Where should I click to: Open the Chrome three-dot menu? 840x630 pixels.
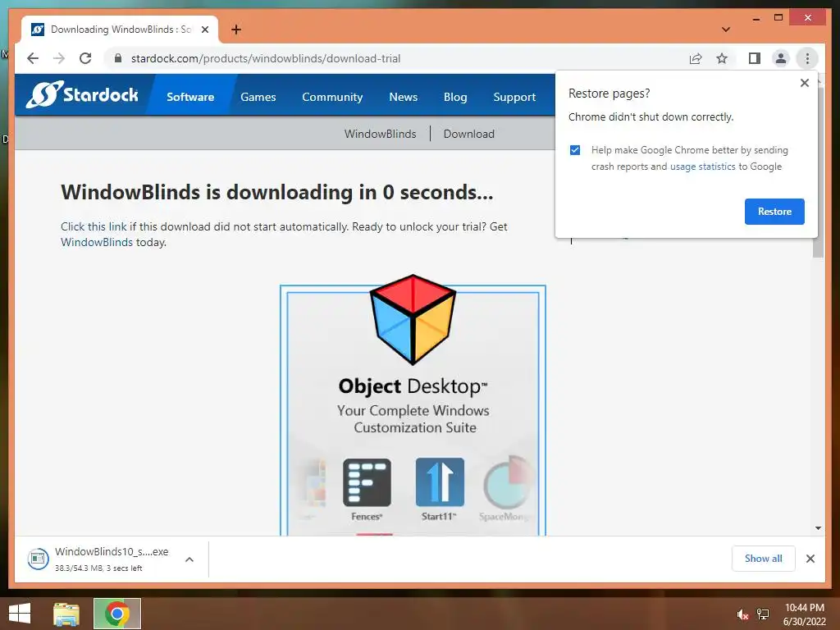click(x=807, y=58)
